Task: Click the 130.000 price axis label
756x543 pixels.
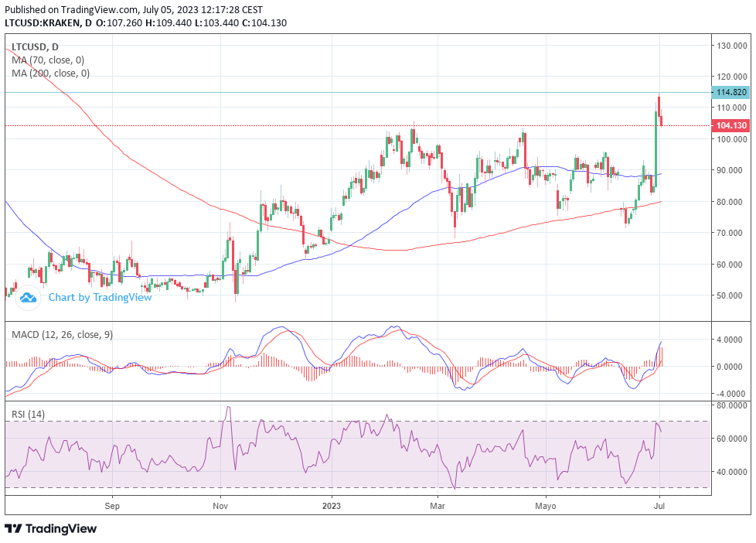Action: (x=732, y=46)
